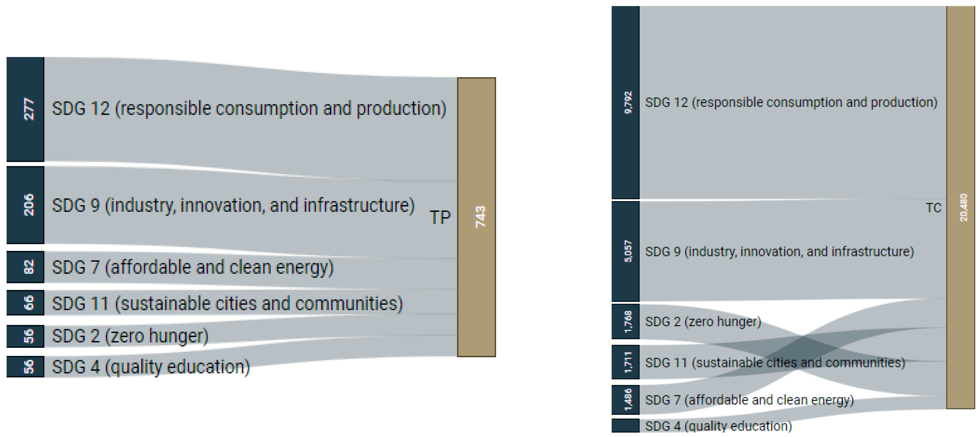Click the left SDG 4 quality education node
980x437 pixels.
coord(25,367)
